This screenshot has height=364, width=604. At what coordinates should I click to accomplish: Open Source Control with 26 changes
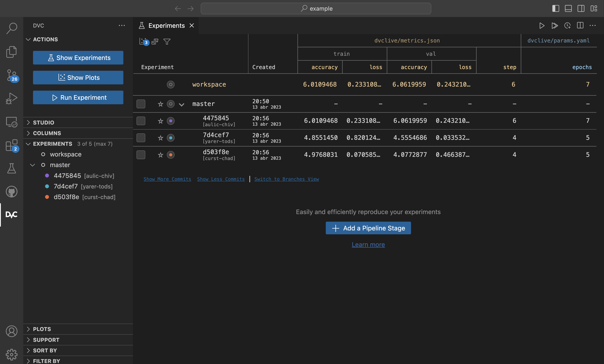(11, 75)
